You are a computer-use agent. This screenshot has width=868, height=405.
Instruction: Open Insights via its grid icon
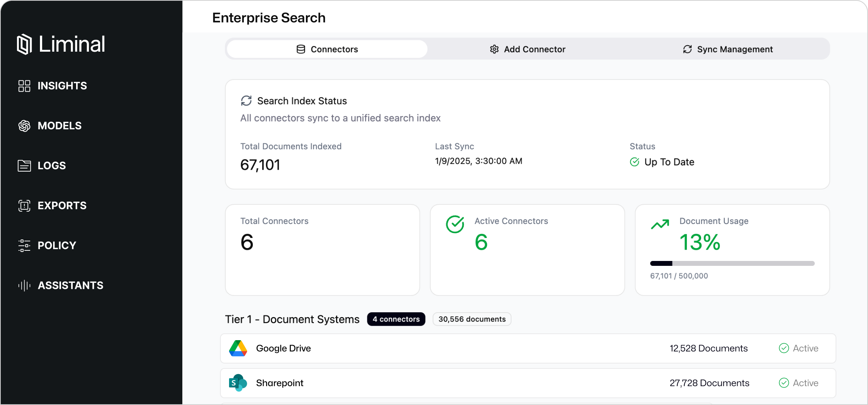click(x=24, y=86)
